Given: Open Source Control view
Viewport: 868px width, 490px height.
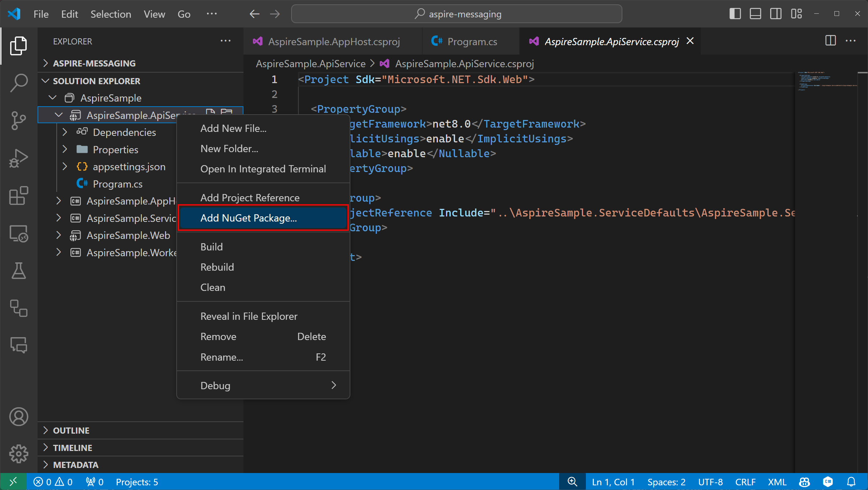Looking at the screenshot, I should (18, 120).
